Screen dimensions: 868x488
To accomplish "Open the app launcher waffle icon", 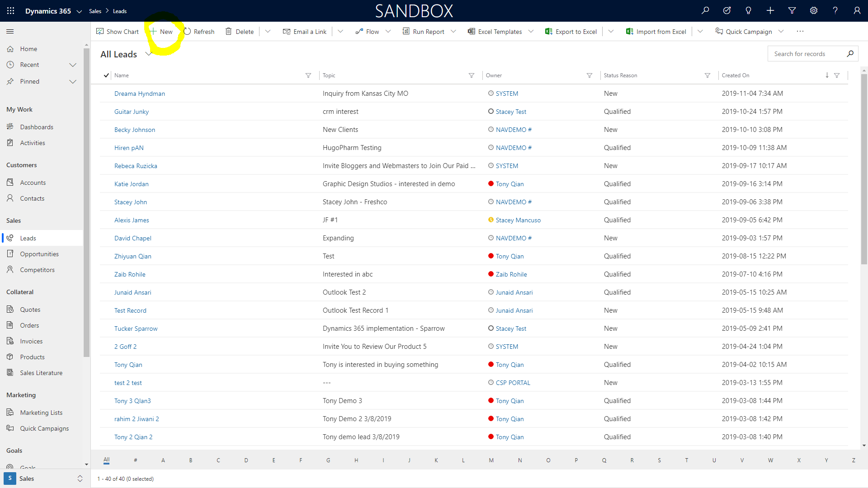I will click(x=11, y=11).
